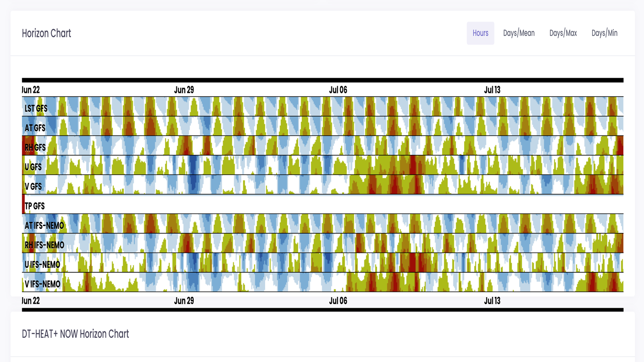The height and width of the screenshot is (362, 644).
Task: Click the RH GFS row label
Action: pyautogui.click(x=35, y=148)
